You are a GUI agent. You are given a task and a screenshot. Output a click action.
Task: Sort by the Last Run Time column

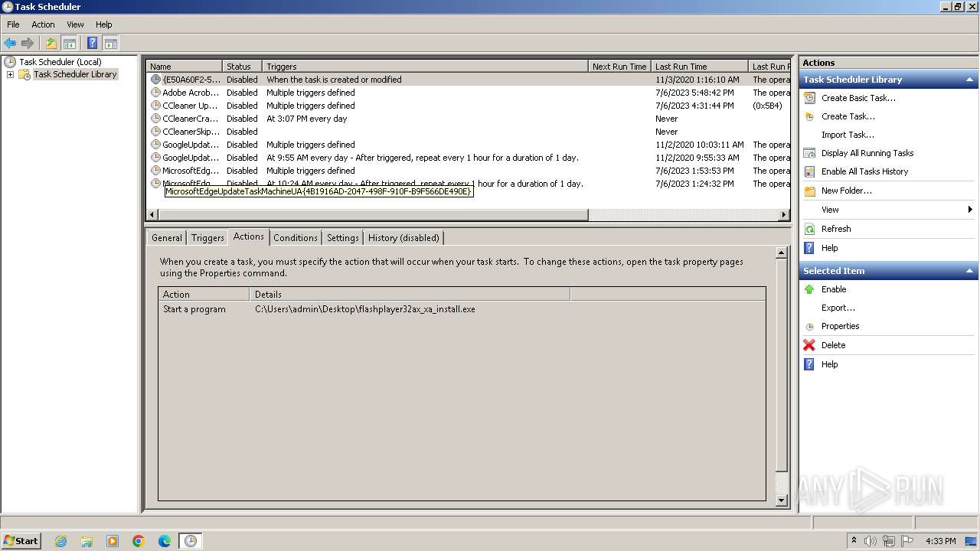(x=699, y=67)
